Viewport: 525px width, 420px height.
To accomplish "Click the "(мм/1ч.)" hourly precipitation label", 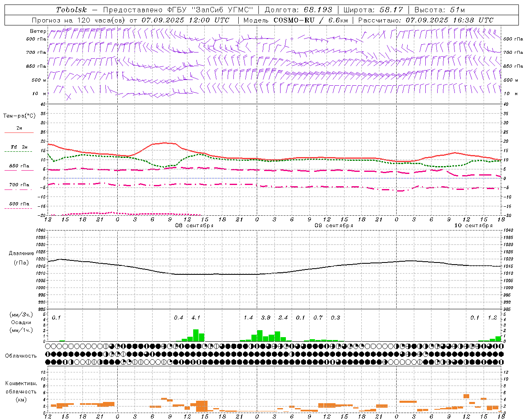I will pyautogui.click(x=21, y=330).
